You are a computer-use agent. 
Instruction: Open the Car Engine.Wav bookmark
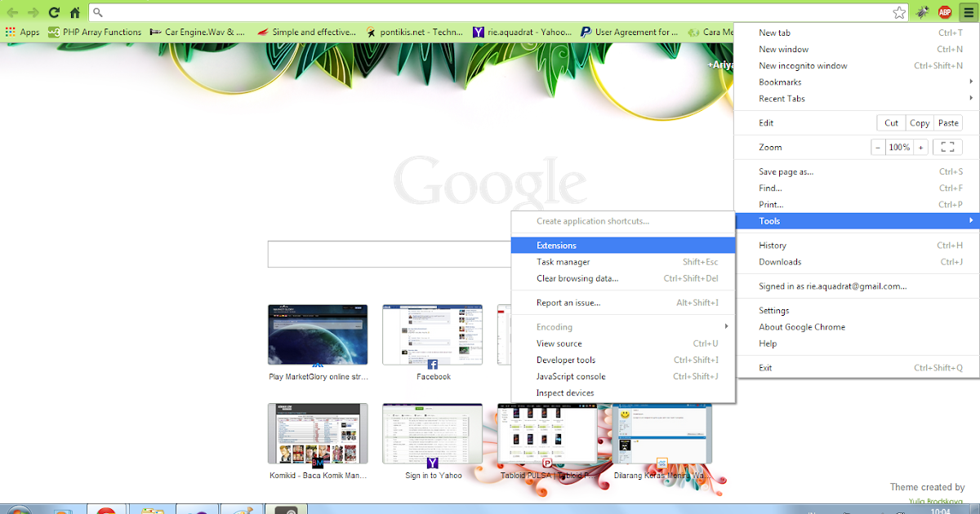click(x=197, y=32)
